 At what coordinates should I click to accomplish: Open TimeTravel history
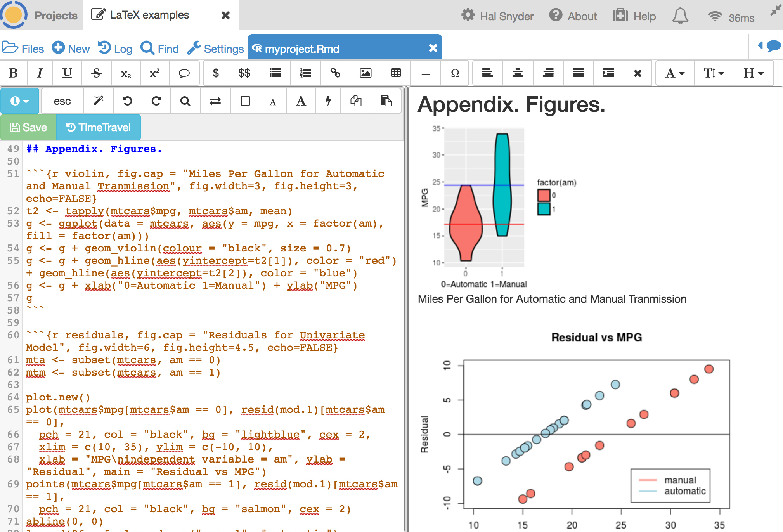(x=99, y=127)
